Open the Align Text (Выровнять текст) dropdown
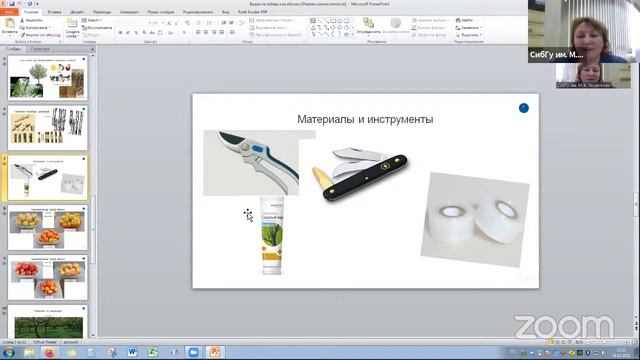The width and height of the screenshot is (640, 360). 269,27
